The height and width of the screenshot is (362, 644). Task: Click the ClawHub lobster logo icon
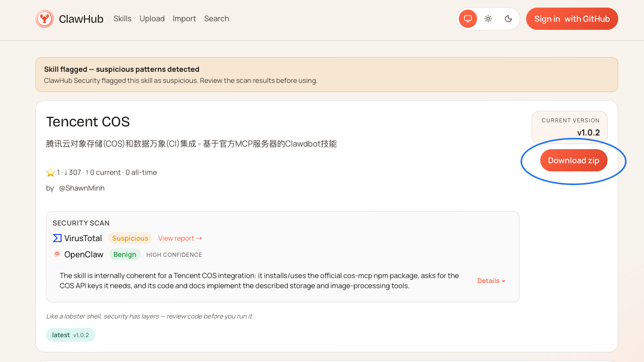pos(45,19)
